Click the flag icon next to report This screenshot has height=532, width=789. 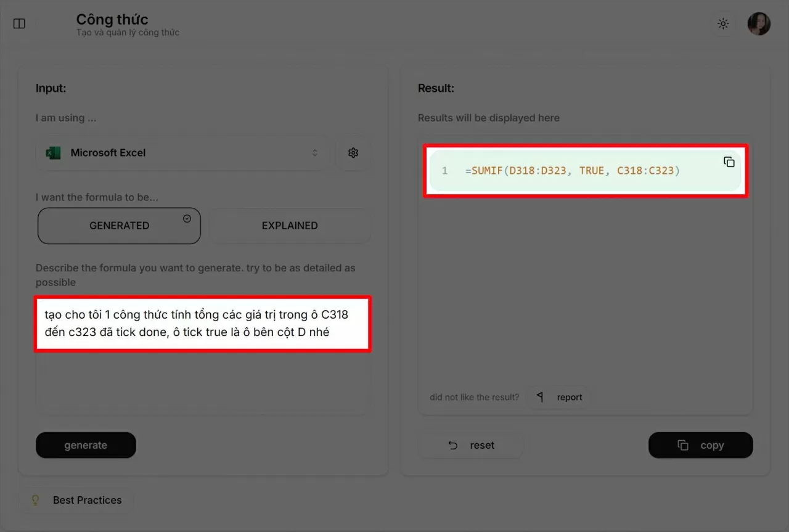coord(540,397)
